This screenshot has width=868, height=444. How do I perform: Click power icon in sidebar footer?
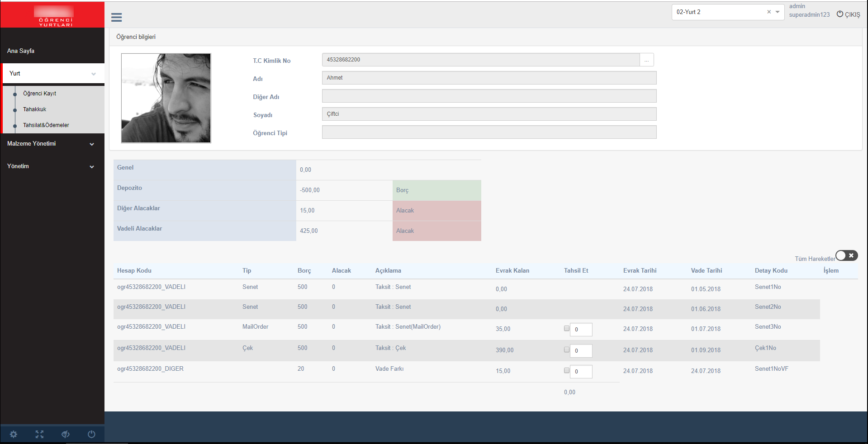pos(91,434)
